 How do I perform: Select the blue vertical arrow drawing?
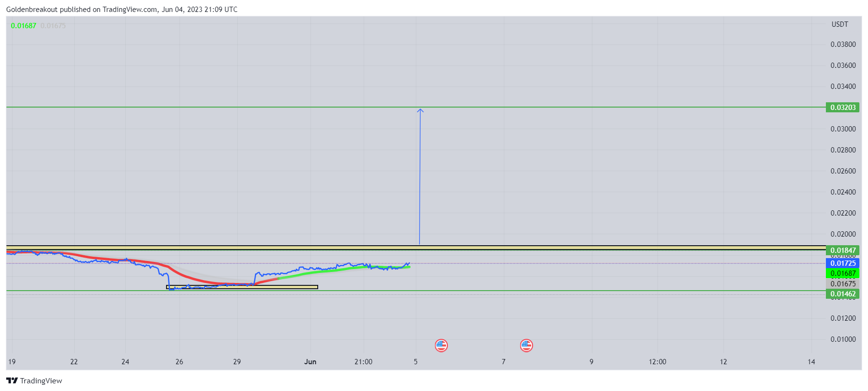pyautogui.click(x=420, y=177)
